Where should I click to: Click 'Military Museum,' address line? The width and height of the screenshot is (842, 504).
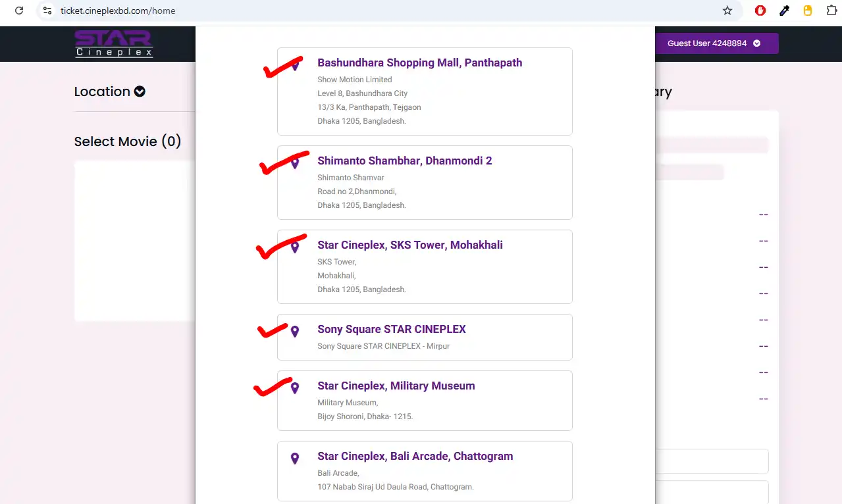coord(348,403)
